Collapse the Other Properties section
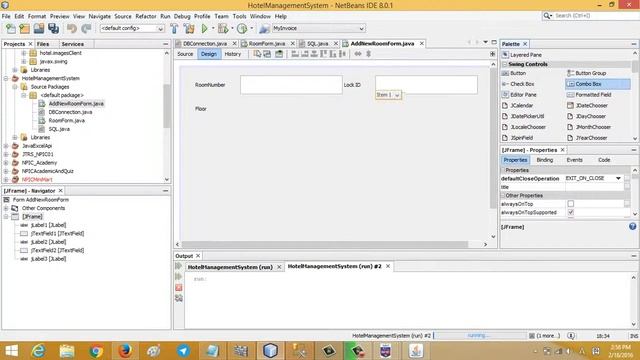Screen dimensions: 640x360 pyautogui.click(x=503, y=196)
